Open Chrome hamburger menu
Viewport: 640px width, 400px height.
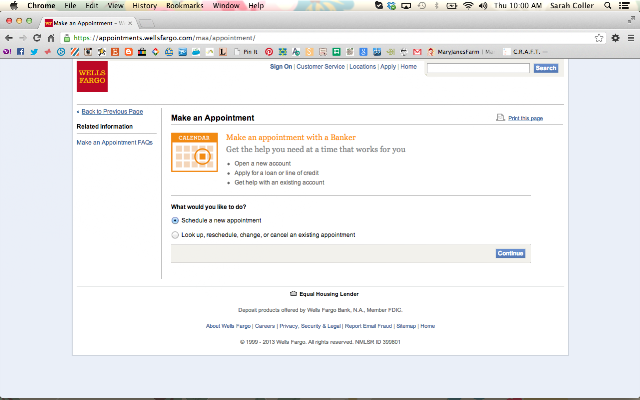click(x=631, y=38)
